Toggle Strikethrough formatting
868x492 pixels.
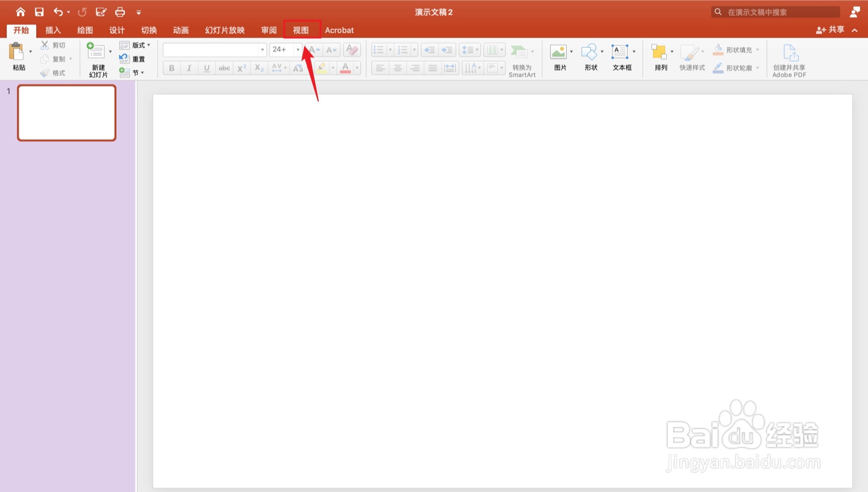point(224,68)
